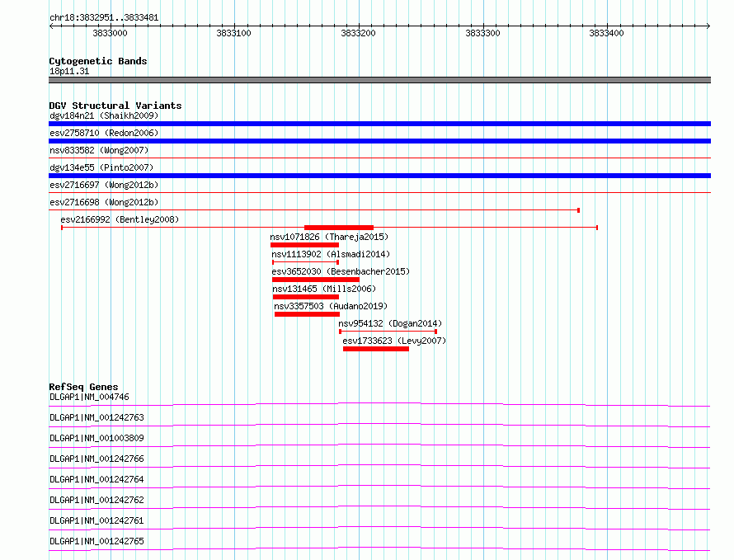Open DLGAP1|NM_001242765 transcript label
This screenshot has height=560, width=734.
pos(96,541)
